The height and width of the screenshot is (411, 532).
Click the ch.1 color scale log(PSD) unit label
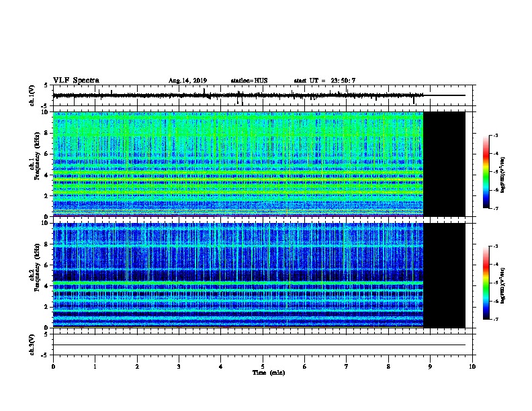503,175
